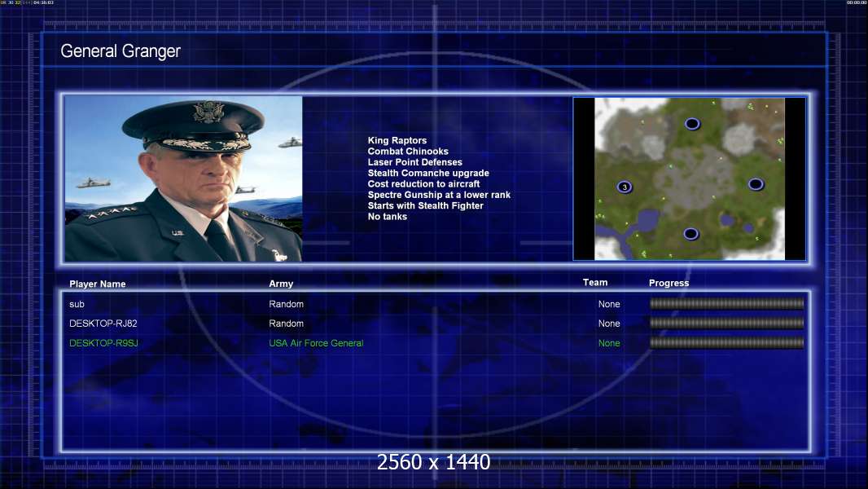Click the 2560 x 1440 resolution label
Viewport: 868px width, 489px height.
click(x=434, y=462)
